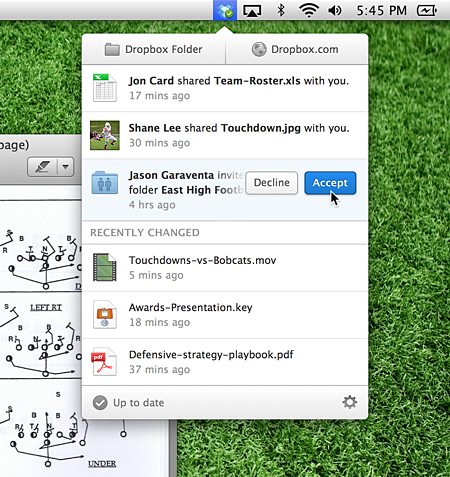Open Touchdowns-vs-Bobcats.mov from recently changed
Screen dimensions: 450x477
(225, 268)
